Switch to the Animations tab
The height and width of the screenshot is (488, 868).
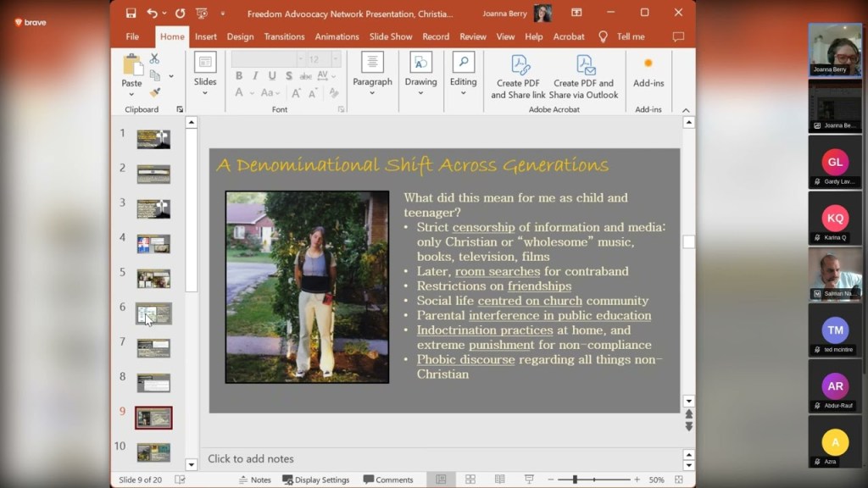(337, 36)
